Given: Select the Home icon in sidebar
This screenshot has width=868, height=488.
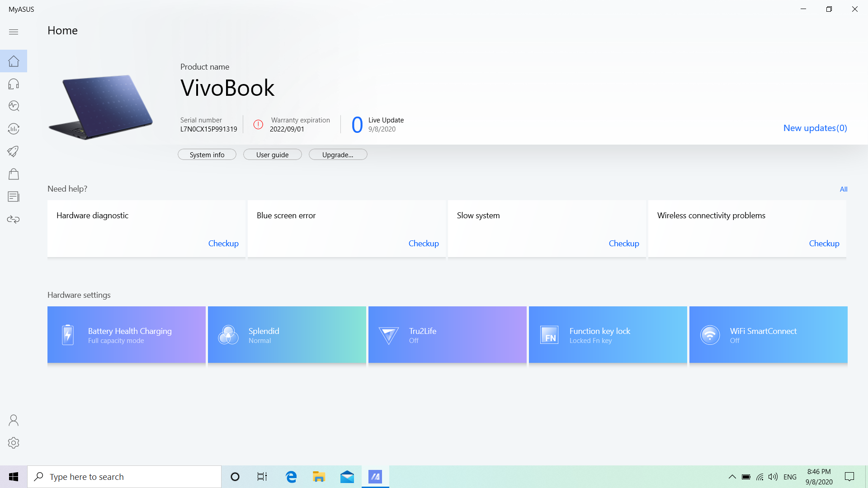Looking at the screenshot, I should (14, 61).
